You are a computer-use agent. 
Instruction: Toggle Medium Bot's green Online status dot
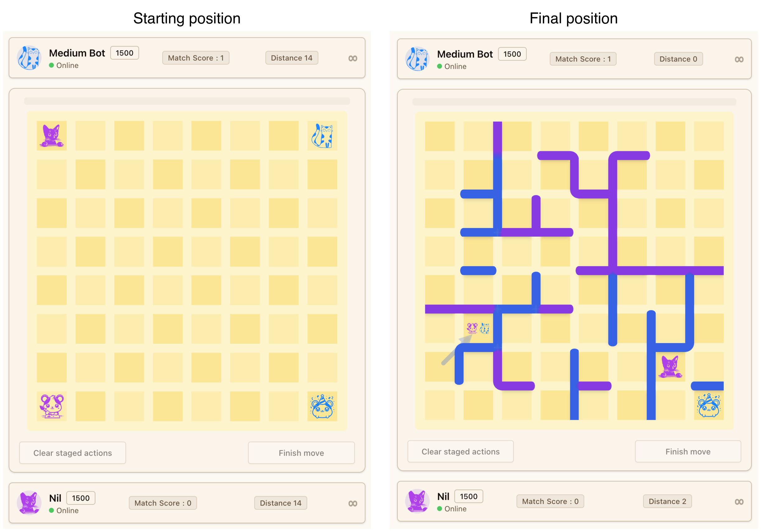click(52, 65)
